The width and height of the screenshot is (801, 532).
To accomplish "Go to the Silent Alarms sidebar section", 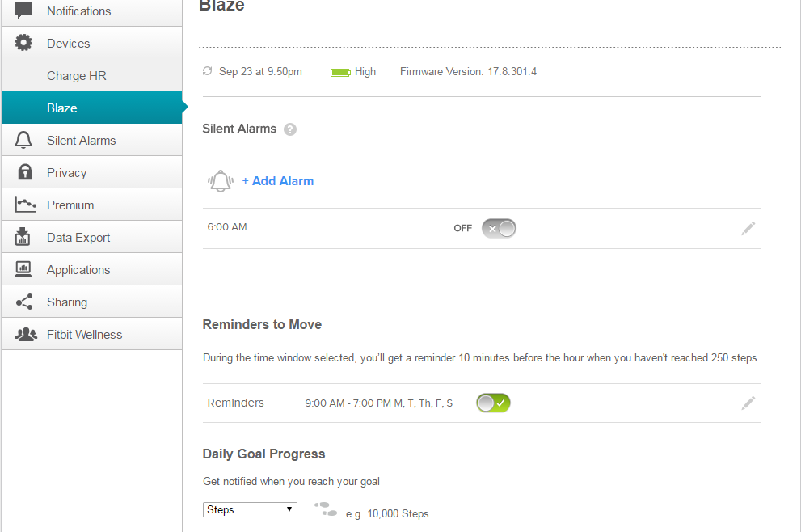I will 92,140.
